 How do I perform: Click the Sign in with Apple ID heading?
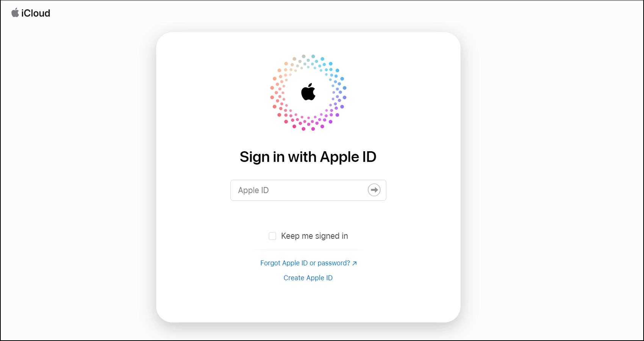[x=308, y=157]
